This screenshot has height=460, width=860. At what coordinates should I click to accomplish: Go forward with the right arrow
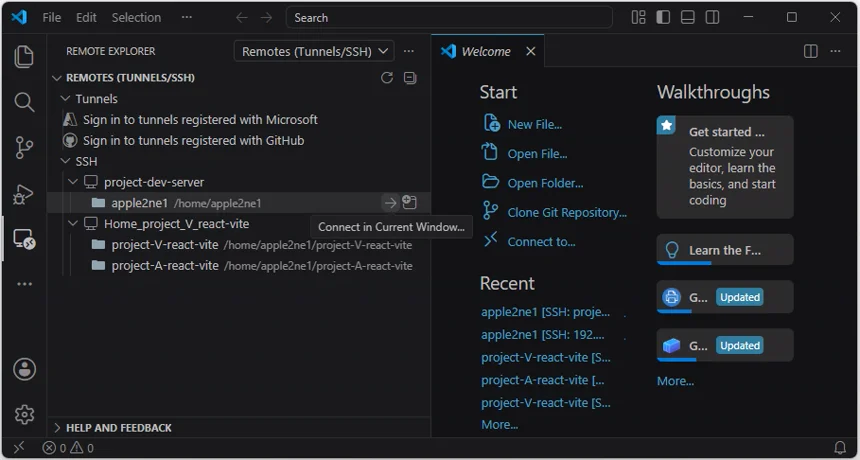pos(267,18)
